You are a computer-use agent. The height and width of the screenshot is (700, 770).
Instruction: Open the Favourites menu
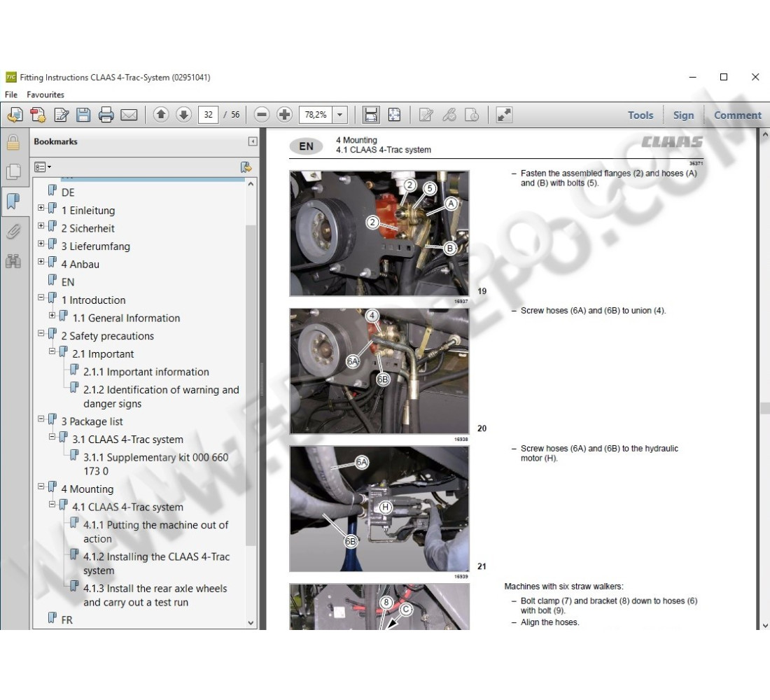pos(45,94)
